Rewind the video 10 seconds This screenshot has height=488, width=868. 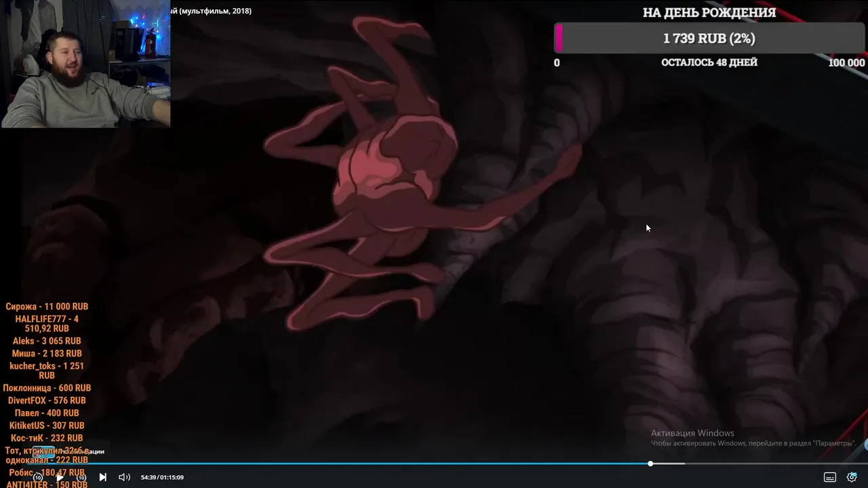click(x=38, y=477)
